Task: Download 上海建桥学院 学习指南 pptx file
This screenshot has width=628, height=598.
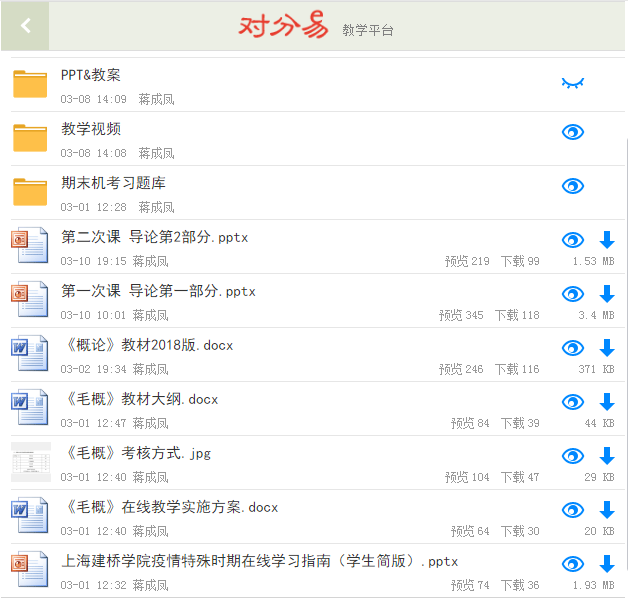Action: click(606, 564)
